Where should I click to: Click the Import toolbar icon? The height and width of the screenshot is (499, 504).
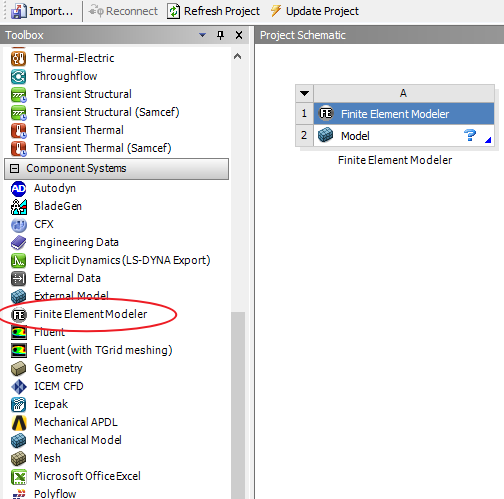[19, 11]
